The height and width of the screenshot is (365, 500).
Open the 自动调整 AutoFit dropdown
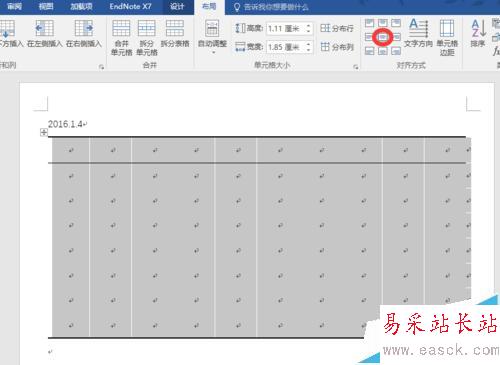(x=212, y=37)
